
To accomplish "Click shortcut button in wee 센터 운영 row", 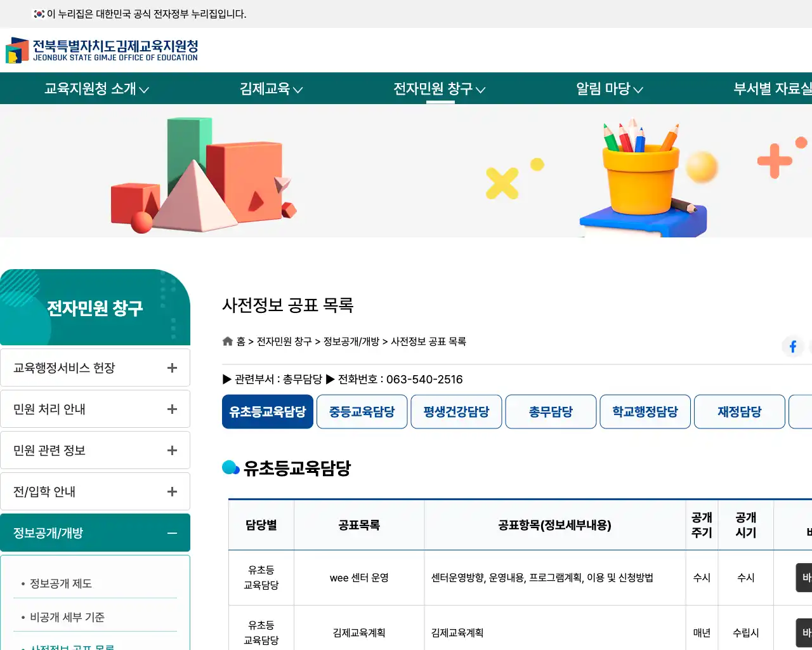I will tap(804, 578).
